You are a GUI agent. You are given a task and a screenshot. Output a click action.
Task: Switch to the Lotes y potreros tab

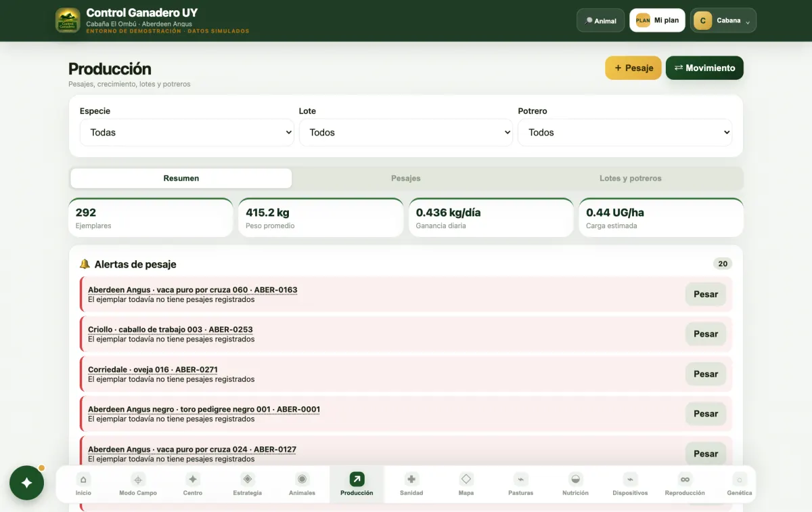click(631, 178)
